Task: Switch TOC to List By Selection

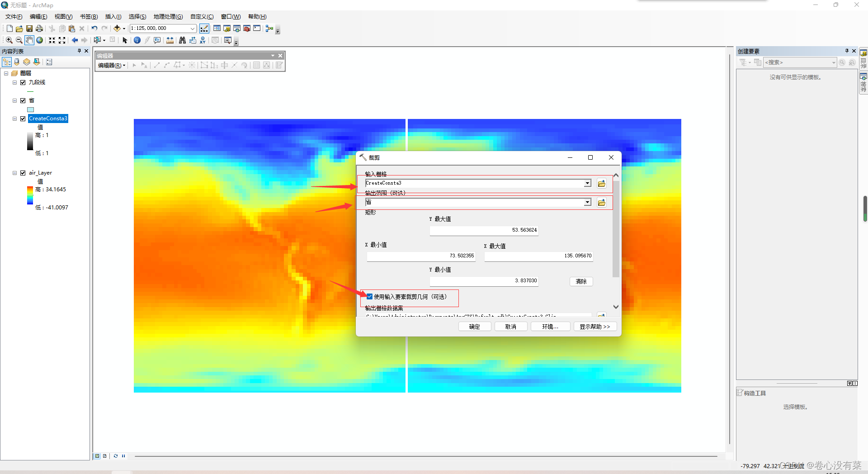Action: point(37,62)
